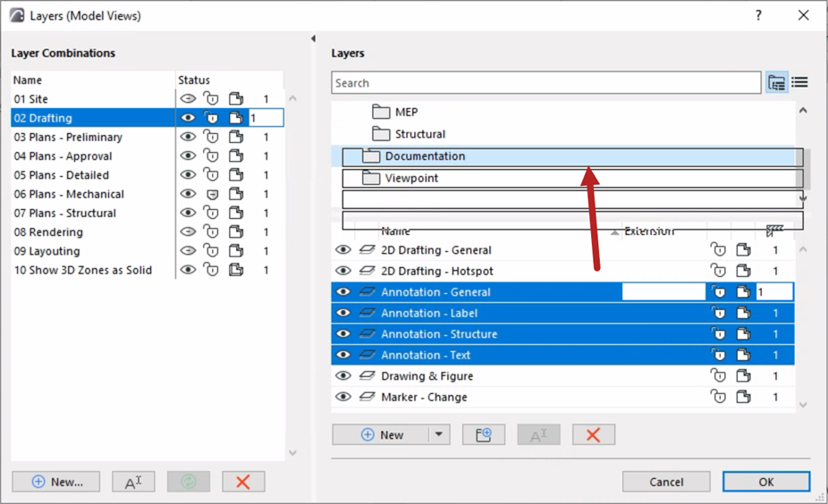Hide the 2D Drafting - General layer
Image resolution: width=828 pixels, height=504 pixels.
pos(343,249)
